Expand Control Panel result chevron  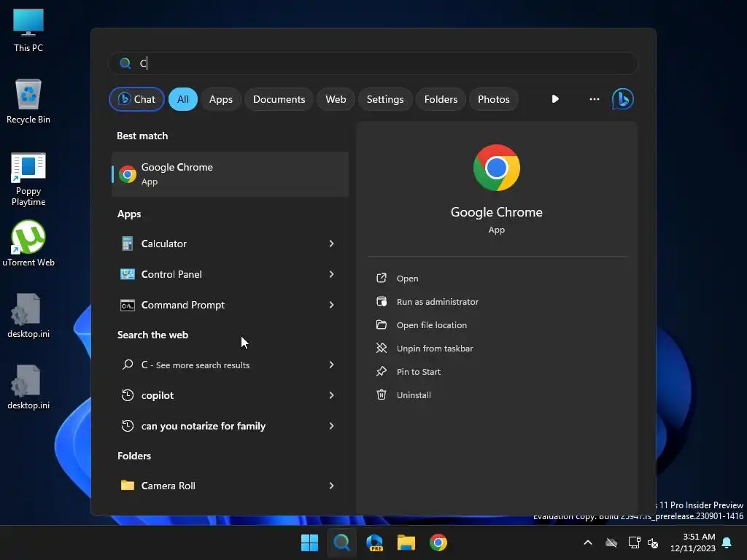[332, 274]
